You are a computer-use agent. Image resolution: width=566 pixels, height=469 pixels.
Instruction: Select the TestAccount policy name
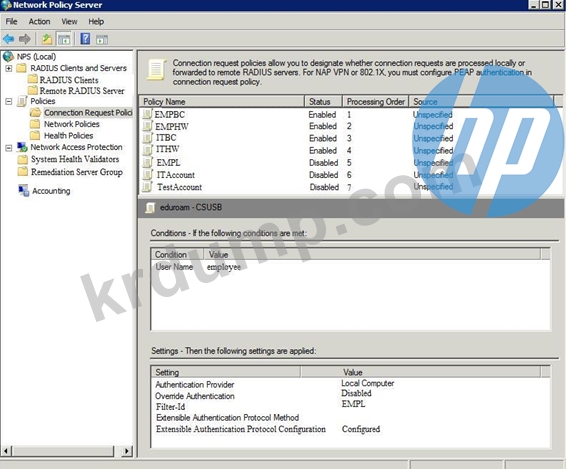click(x=180, y=187)
